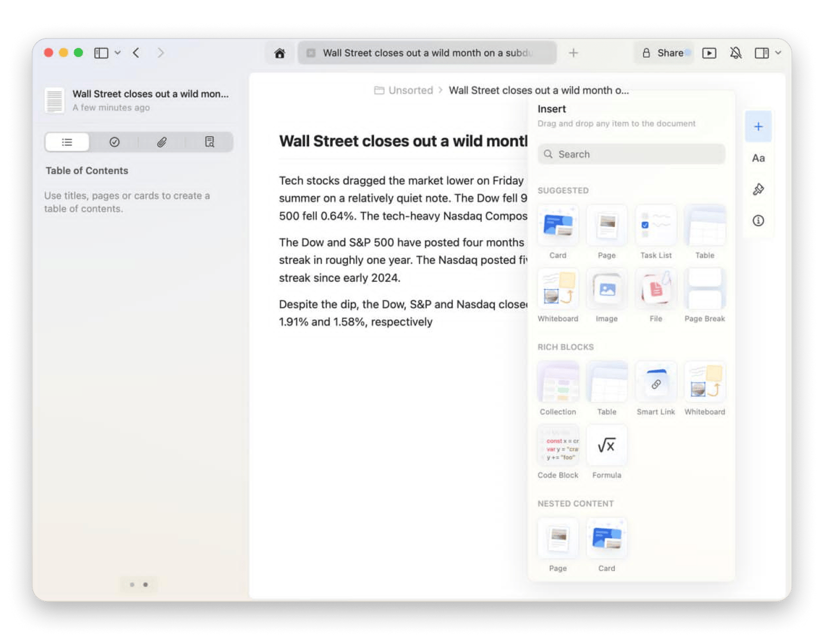Click the 'Table of Contents' heading

(x=87, y=171)
